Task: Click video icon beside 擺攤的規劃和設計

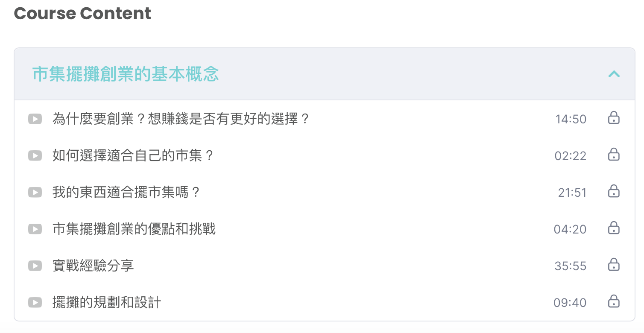Action: coord(35,303)
